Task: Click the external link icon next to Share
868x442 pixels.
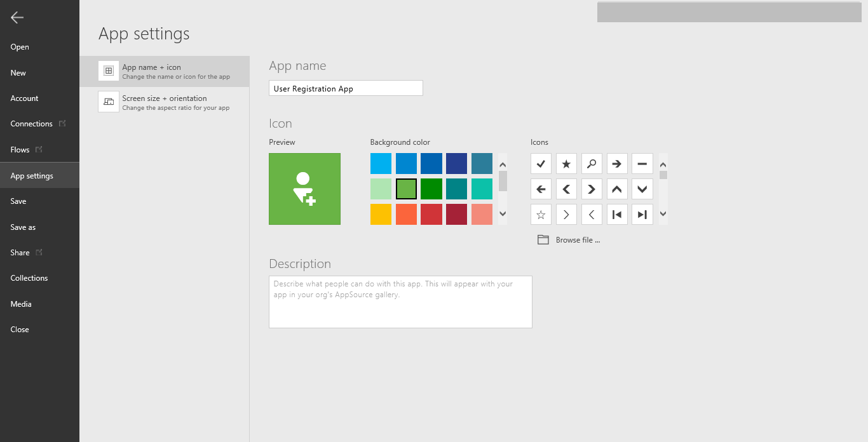Action: 39,252
